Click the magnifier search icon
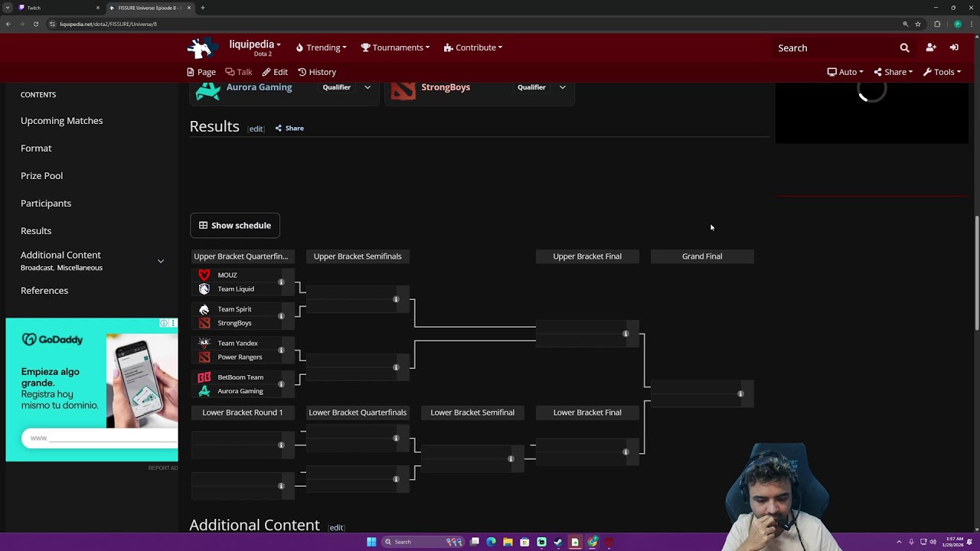 [x=904, y=47]
